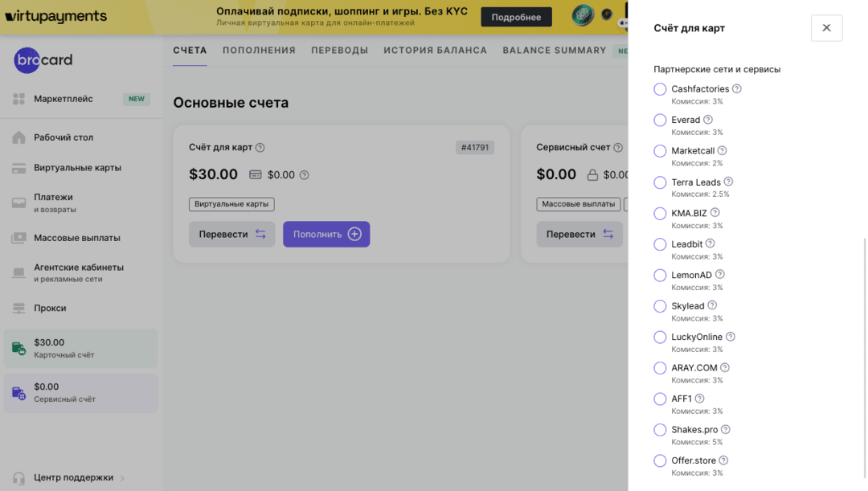Switch to the СЧЕТА tab

[190, 51]
